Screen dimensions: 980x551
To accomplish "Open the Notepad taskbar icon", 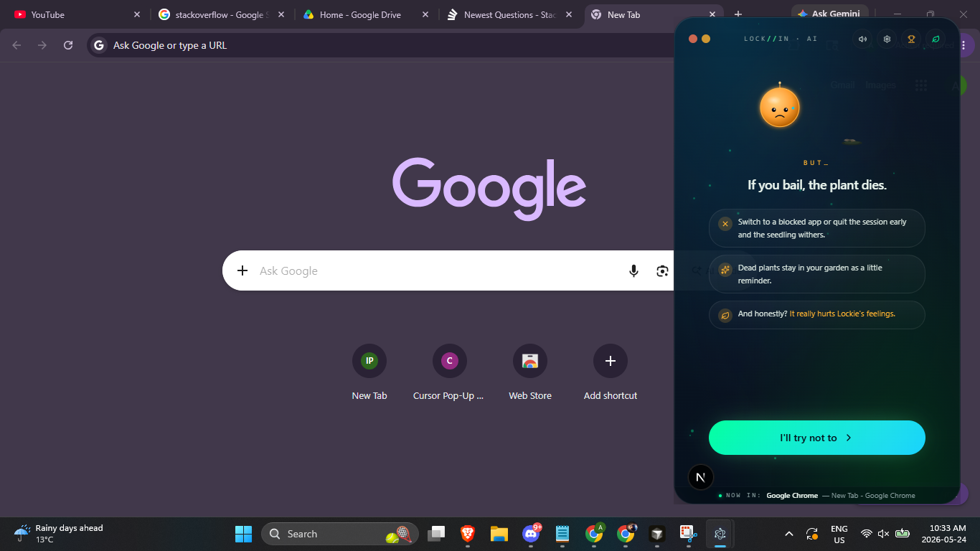I will (562, 534).
